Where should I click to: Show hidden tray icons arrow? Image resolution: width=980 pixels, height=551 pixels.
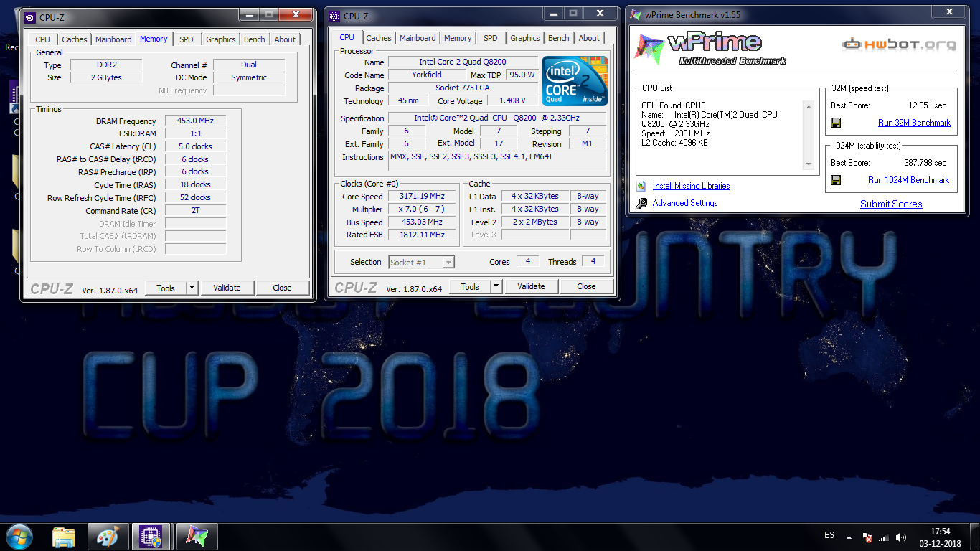click(x=849, y=537)
